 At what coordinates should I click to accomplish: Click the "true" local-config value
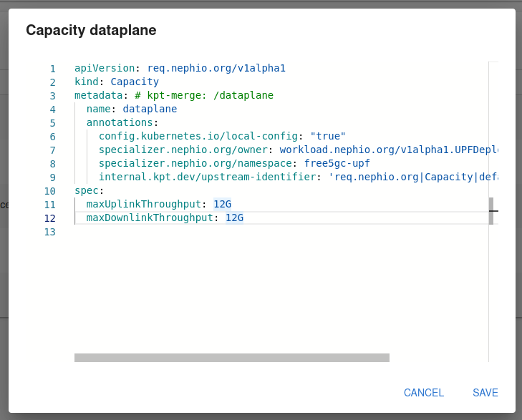point(328,137)
